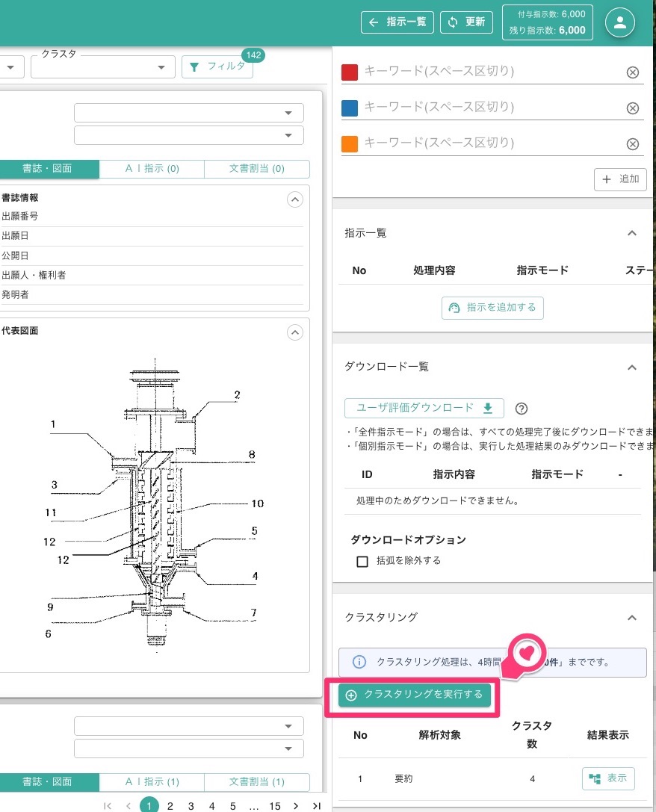Image resolution: width=656 pixels, height=812 pixels.
Task: Click the red keyword input field
Action: (x=492, y=72)
